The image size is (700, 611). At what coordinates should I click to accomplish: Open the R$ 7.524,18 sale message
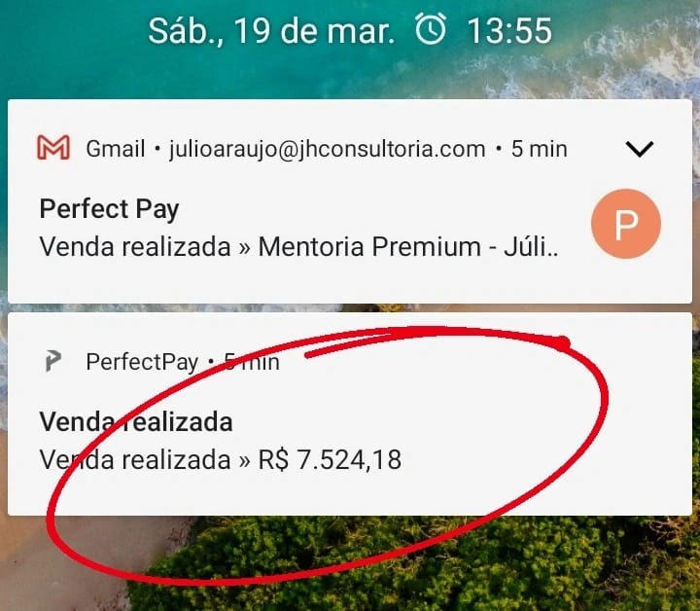[221, 459]
